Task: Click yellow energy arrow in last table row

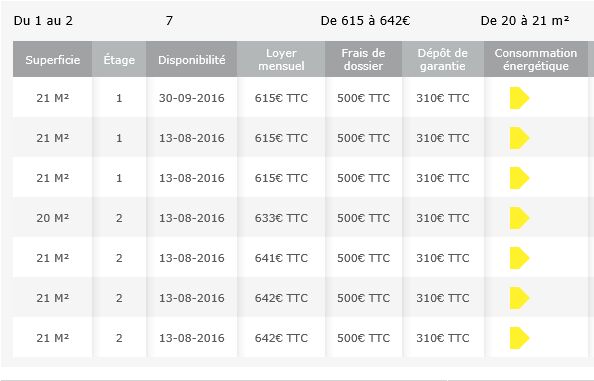Action: pos(519,338)
